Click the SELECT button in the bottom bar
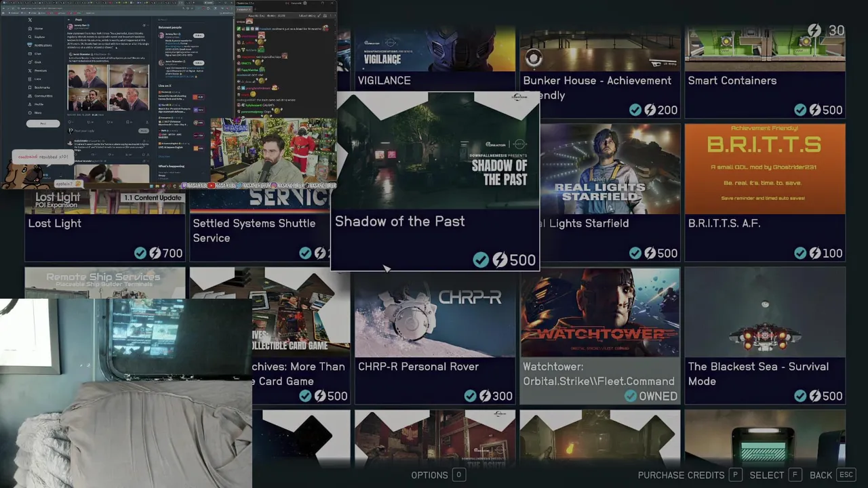This screenshot has width=868, height=488. tap(775, 475)
